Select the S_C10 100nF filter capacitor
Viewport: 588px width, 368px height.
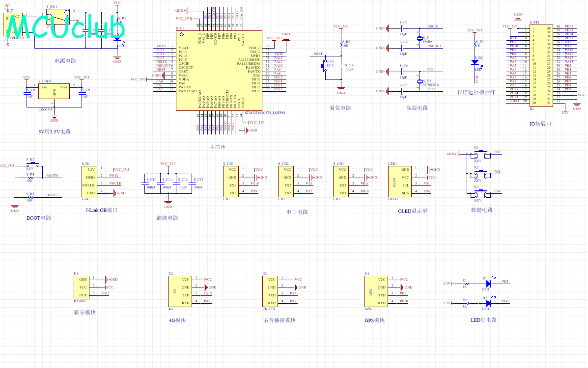[145, 184]
